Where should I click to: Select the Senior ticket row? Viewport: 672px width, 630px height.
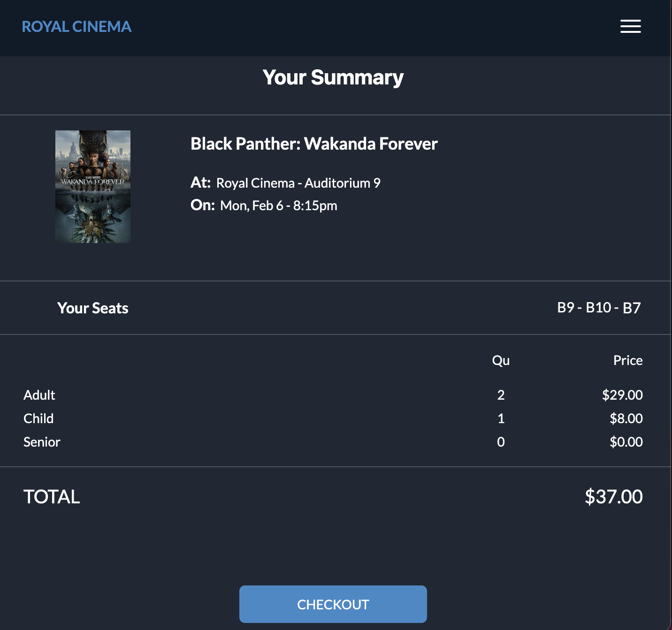coord(42,442)
